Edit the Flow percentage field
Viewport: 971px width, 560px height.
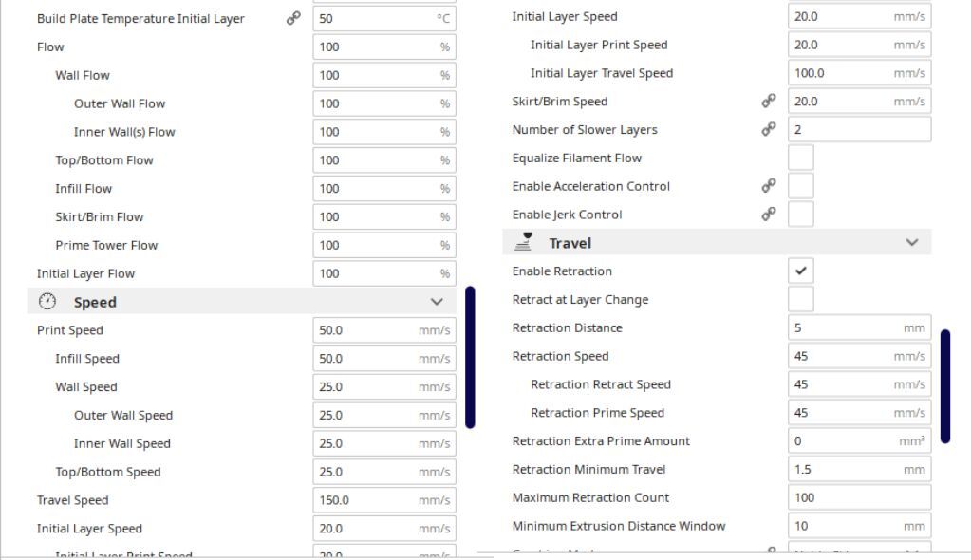384,47
